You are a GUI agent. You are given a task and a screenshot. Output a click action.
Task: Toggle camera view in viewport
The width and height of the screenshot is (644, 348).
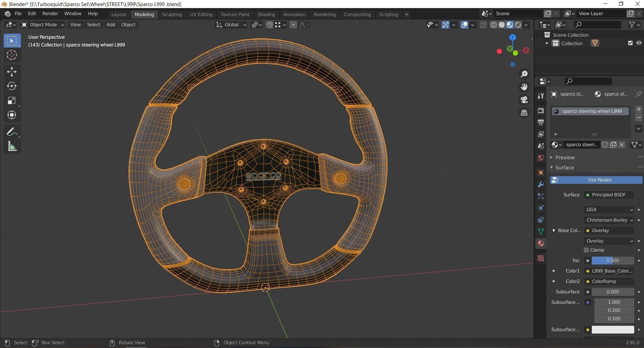pos(524,100)
